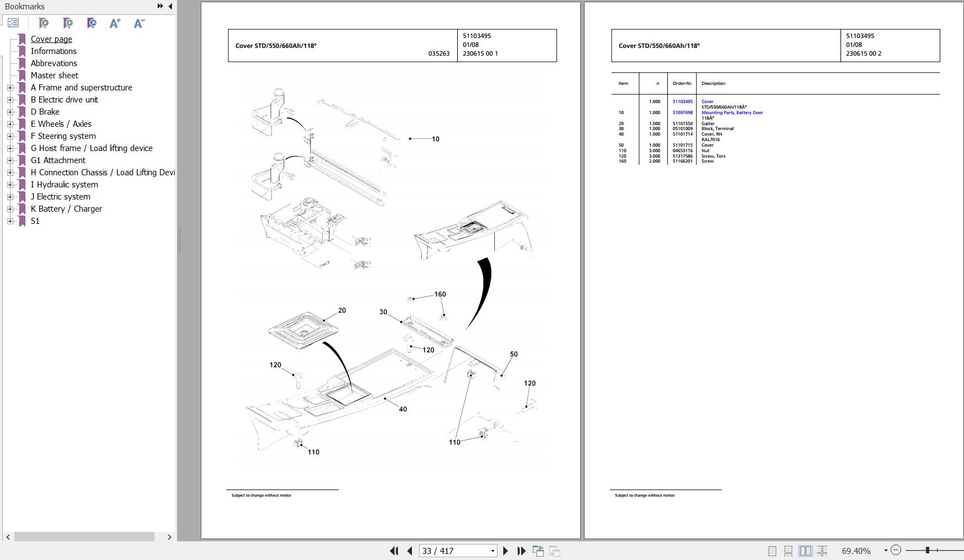Click the Block, Terminal description text

717,128
